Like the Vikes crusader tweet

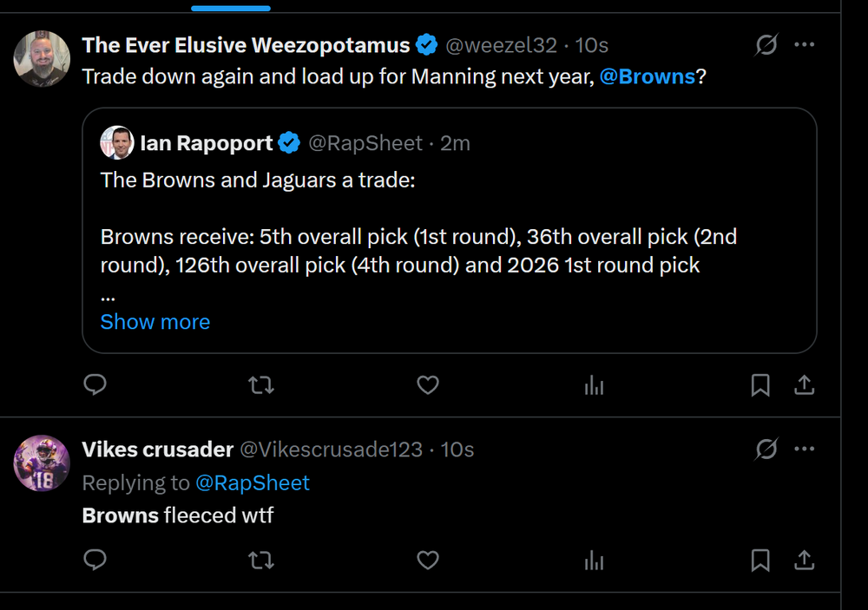pyautogui.click(x=428, y=561)
